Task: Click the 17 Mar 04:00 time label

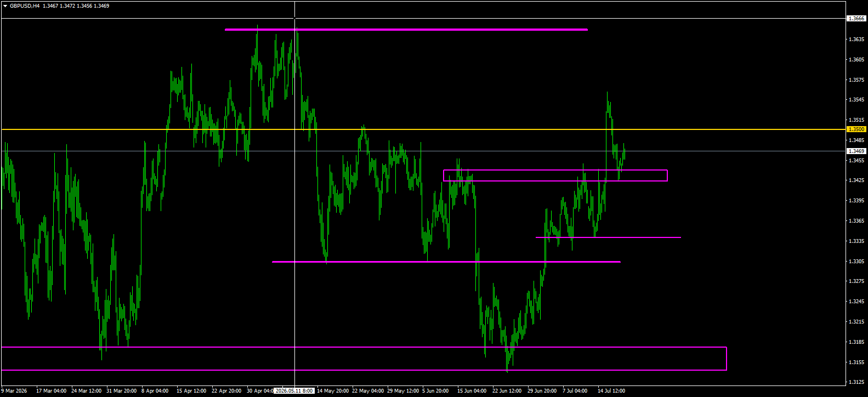Action: click(x=52, y=391)
